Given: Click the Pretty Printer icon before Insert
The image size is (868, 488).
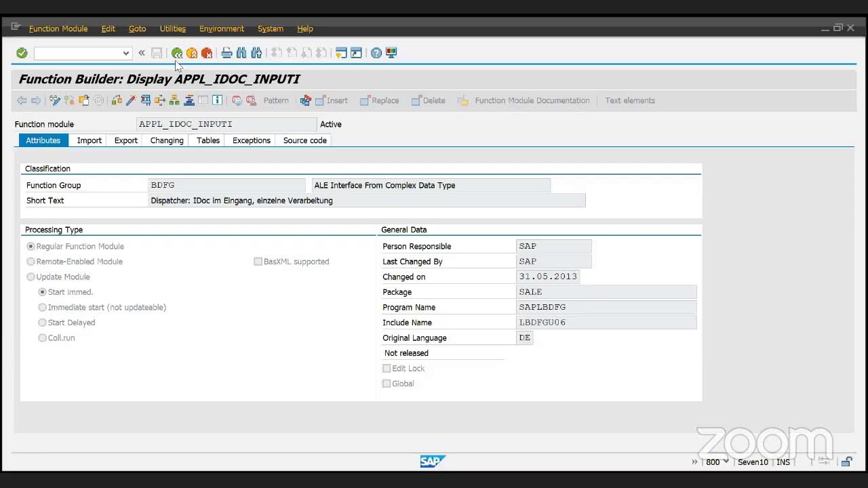Looking at the screenshot, I should tap(306, 100).
